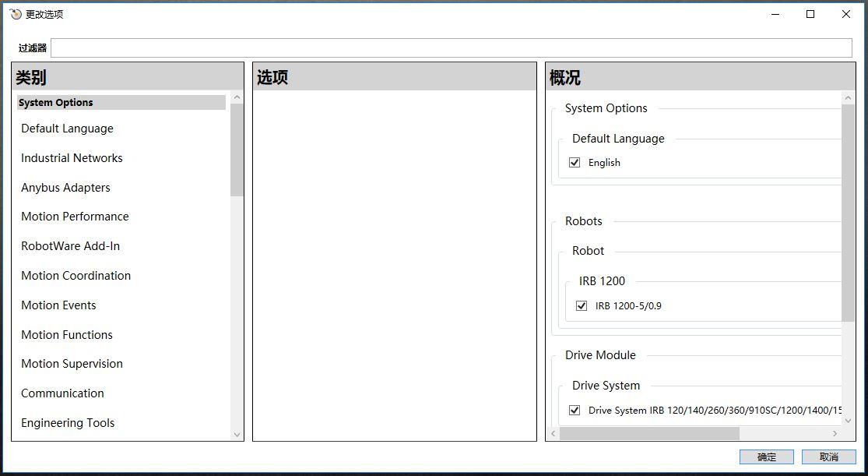Click the Drive Module section label
The height and width of the screenshot is (476, 868).
[600, 355]
